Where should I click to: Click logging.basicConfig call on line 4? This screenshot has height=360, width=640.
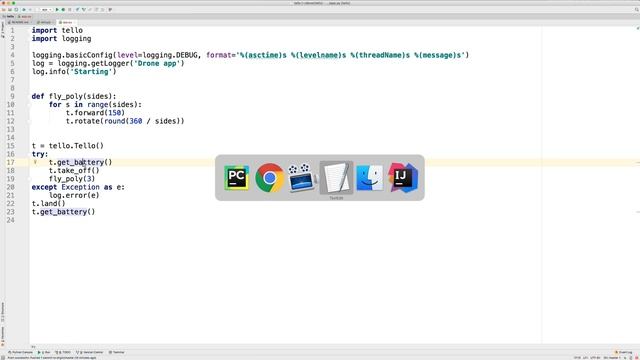250,55
